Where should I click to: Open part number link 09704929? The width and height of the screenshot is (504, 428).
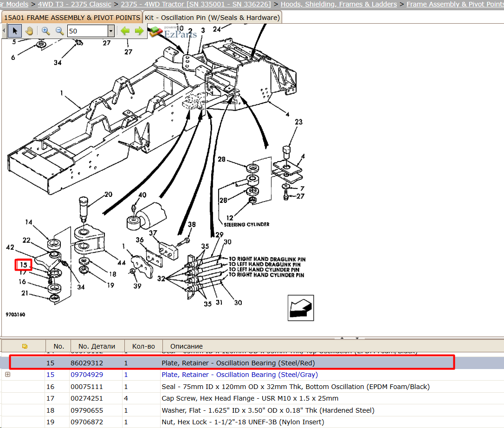87,375
